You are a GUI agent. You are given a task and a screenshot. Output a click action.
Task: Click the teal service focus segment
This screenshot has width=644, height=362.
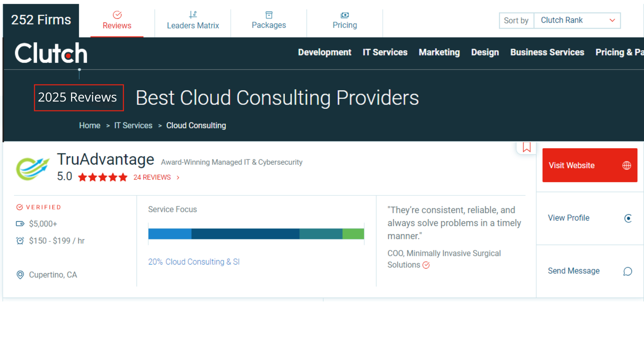[x=321, y=234]
